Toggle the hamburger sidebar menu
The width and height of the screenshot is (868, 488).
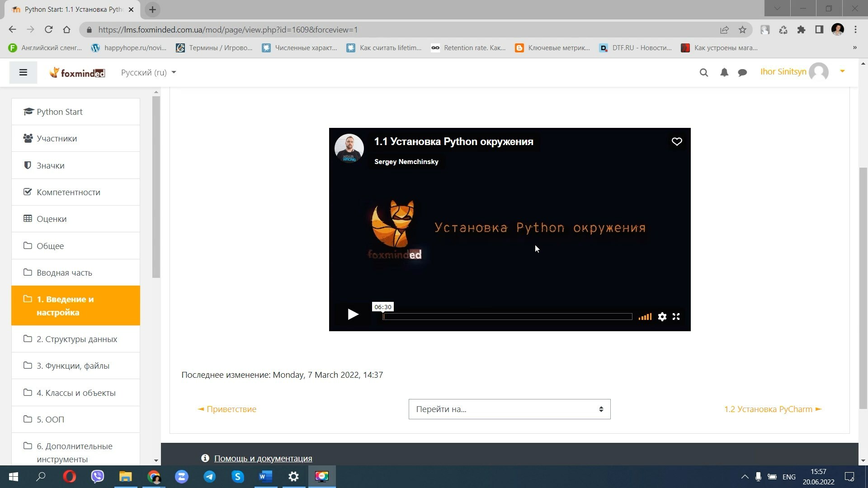23,72
